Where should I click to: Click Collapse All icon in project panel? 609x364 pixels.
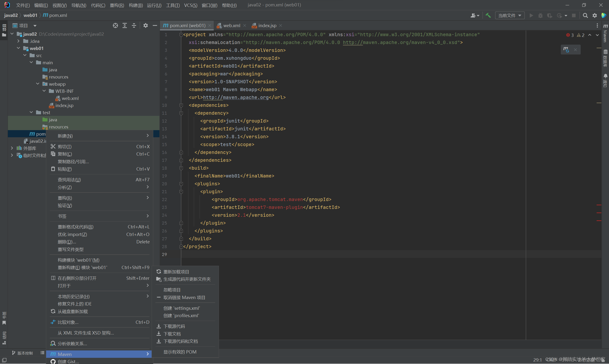coord(134,25)
